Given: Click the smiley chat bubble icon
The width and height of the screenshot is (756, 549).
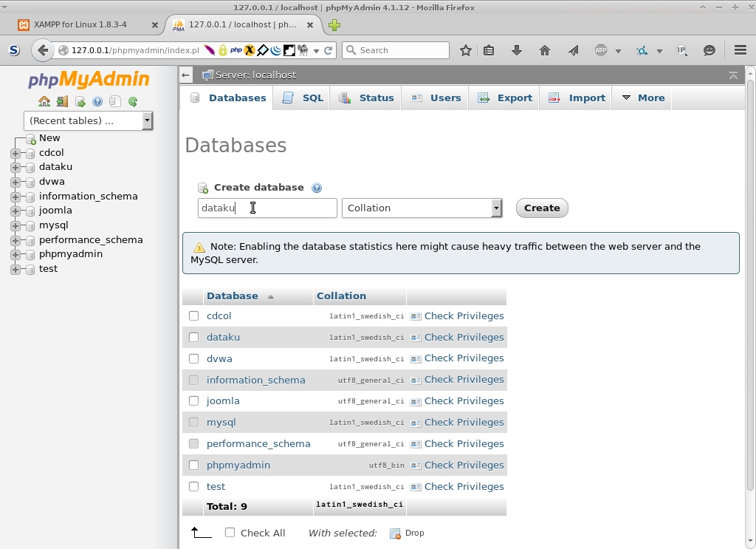Looking at the screenshot, I should [709, 50].
